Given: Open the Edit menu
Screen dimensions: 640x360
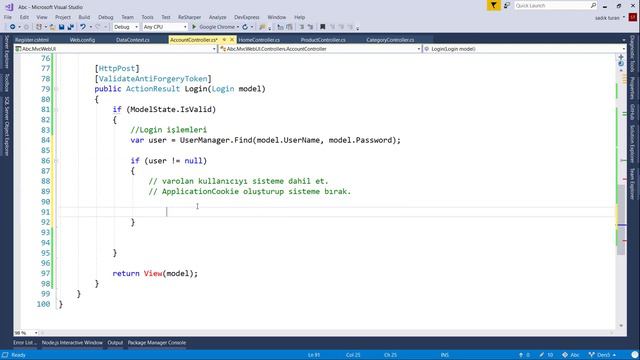Looking at the screenshot, I should click(x=24, y=17).
